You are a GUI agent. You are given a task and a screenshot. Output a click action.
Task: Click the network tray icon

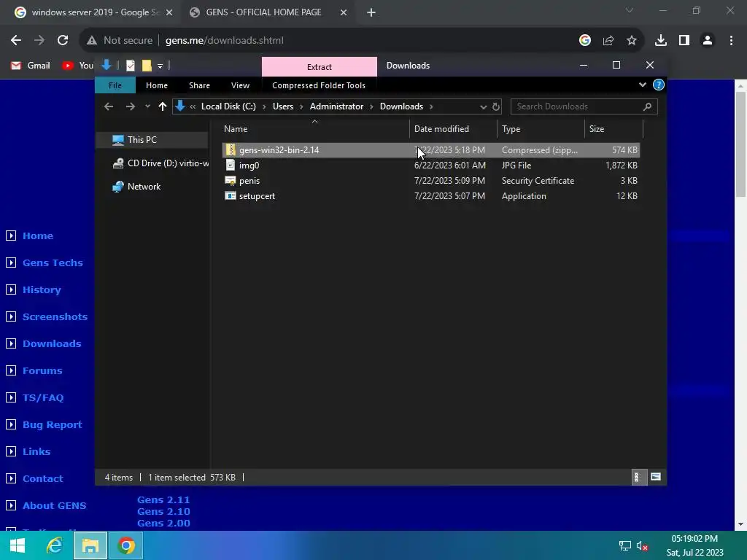coord(624,546)
